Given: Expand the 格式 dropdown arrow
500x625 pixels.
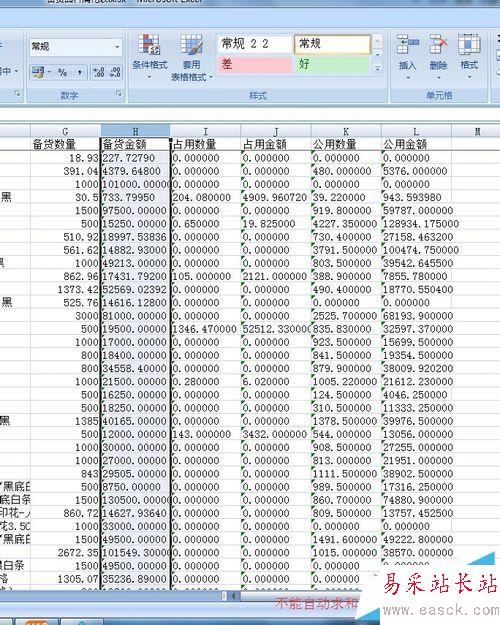Looking at the screenshot, I should click(x=469, y=77).
